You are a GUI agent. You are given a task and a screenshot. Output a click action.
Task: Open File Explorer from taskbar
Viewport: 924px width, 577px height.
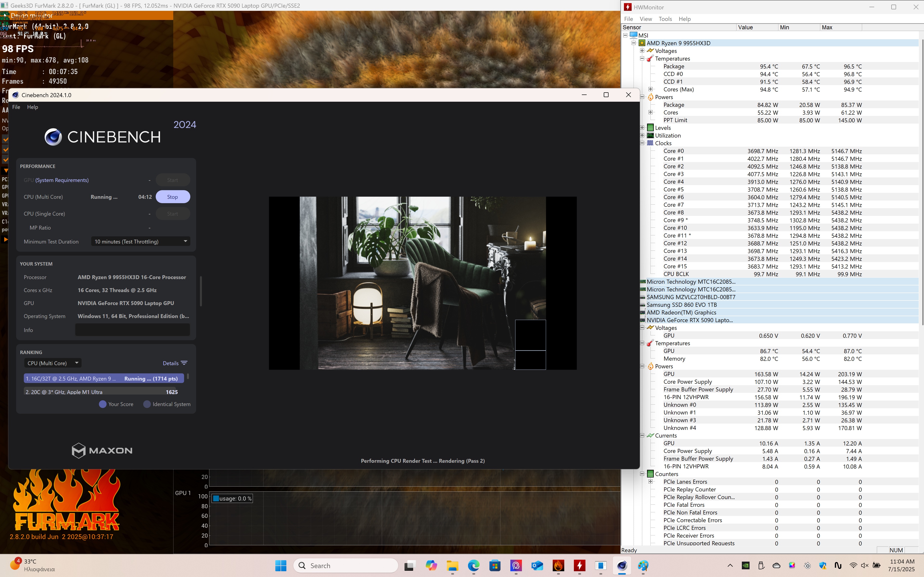coord(452,565)
